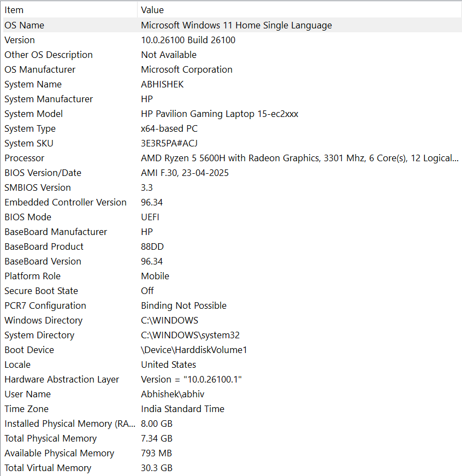This screenshot has height=476, width=462.
Task: Click the HAL 'Version = "10.0.26100.1"' value
Action: (192, 379)
